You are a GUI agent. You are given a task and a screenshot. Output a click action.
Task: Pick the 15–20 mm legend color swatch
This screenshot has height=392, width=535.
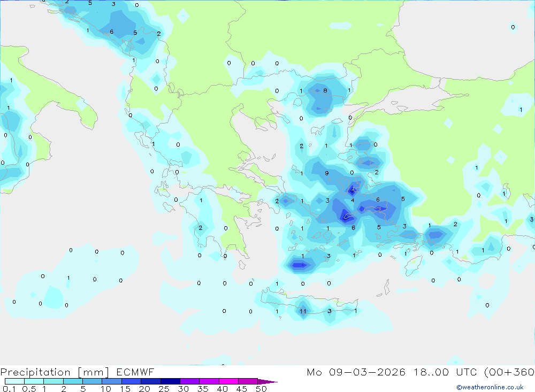132,381
